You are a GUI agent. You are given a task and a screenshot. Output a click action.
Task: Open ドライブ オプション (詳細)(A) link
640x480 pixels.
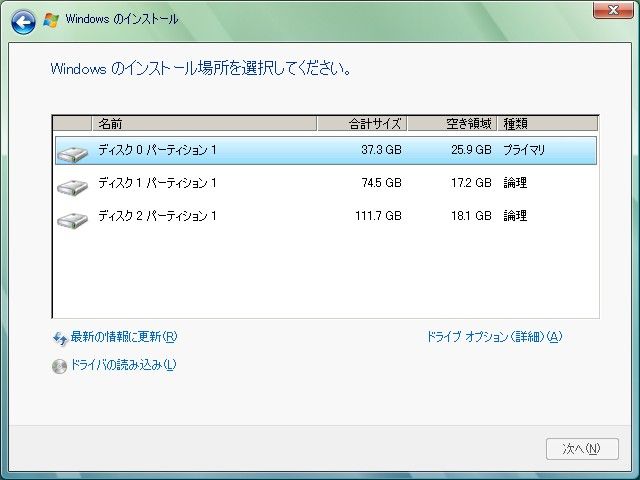[494, 337]
